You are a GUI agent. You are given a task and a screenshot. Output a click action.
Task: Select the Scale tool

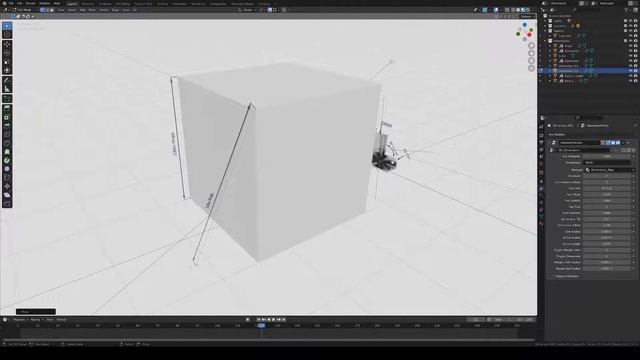click(x=7, y=62)
